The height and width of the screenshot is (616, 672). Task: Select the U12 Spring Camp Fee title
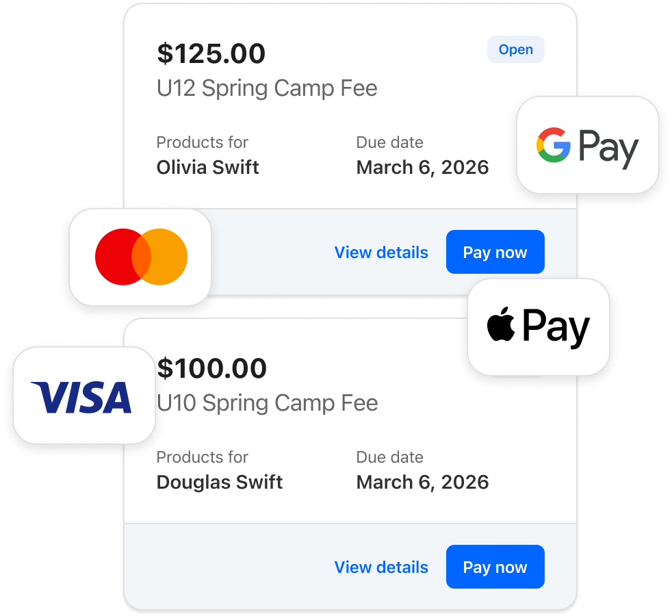point(267,89)
